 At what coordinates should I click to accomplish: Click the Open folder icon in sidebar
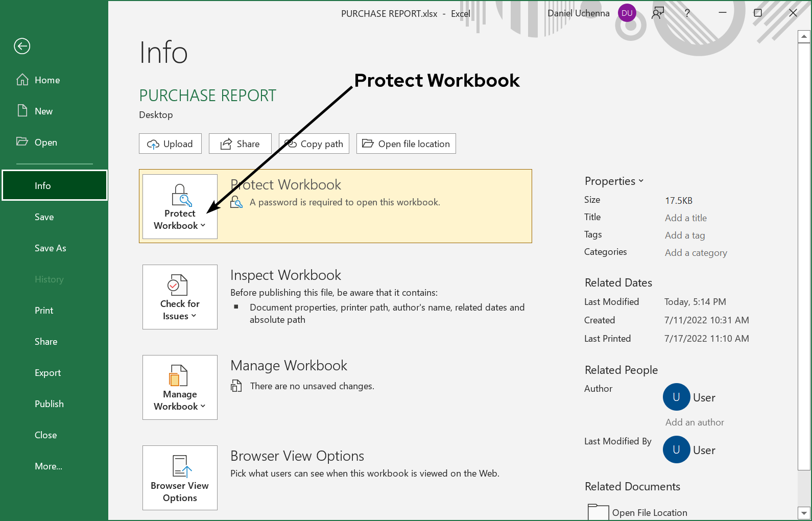coord(22,141)
